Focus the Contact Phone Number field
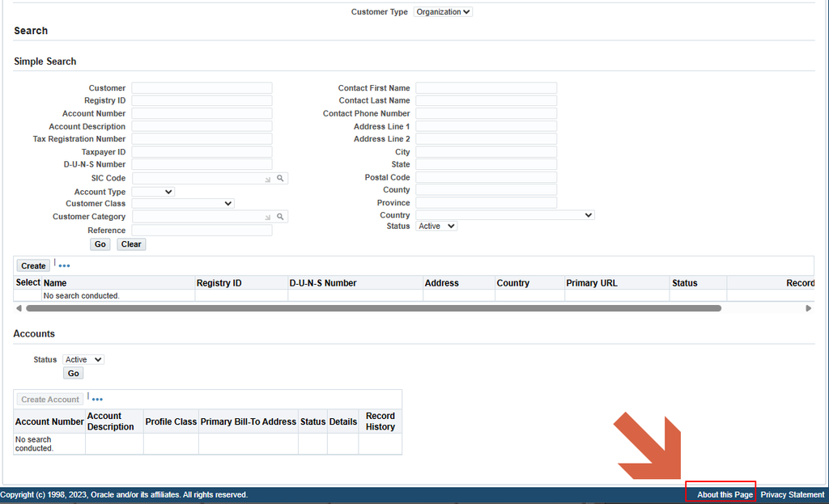The height and width of the screenshot is (504, 829). click(x=486, y=113)
